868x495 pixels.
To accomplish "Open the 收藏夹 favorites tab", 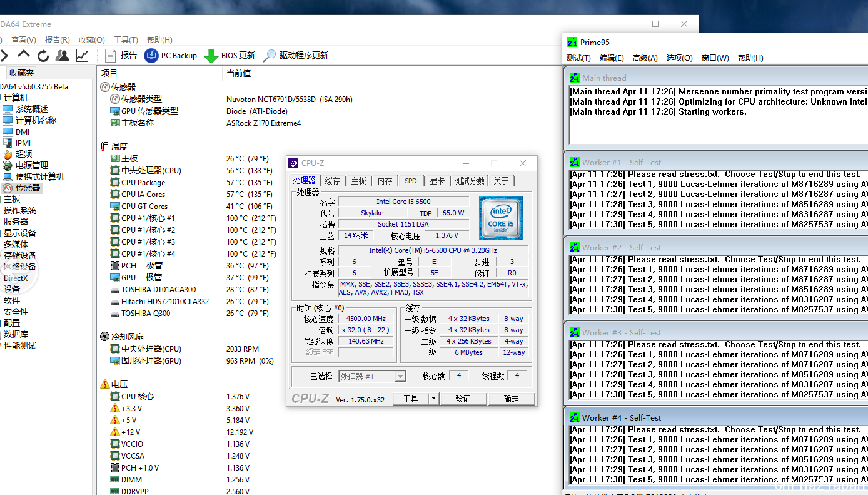I will click(22, 73).
